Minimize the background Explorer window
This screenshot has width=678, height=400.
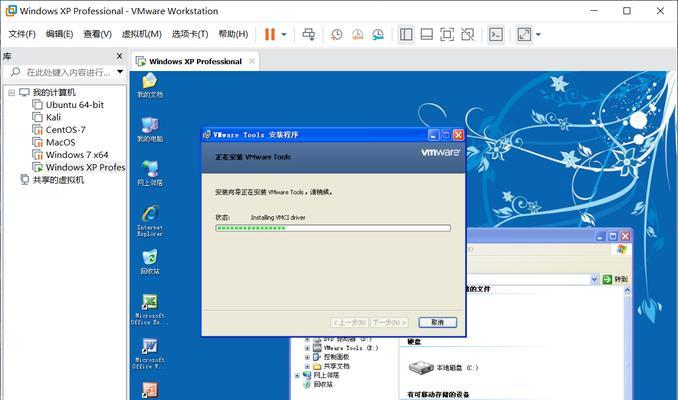point(600,236)
